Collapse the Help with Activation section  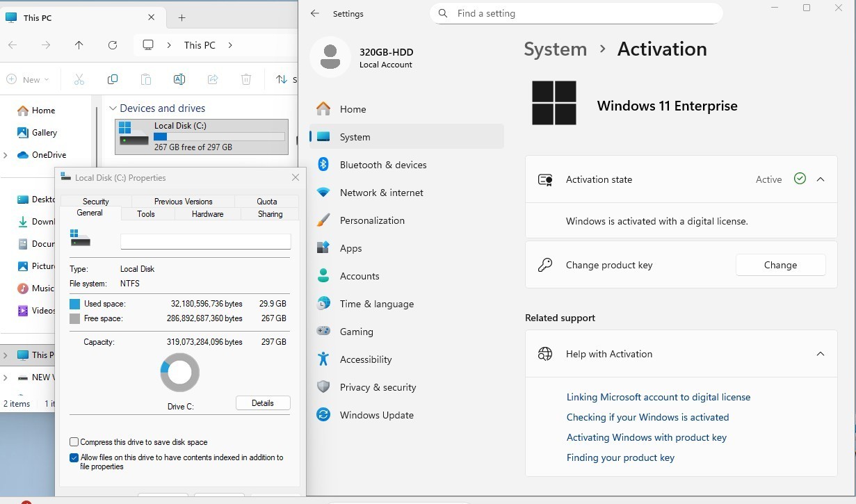pyautogui.click(x=821, y=354)
